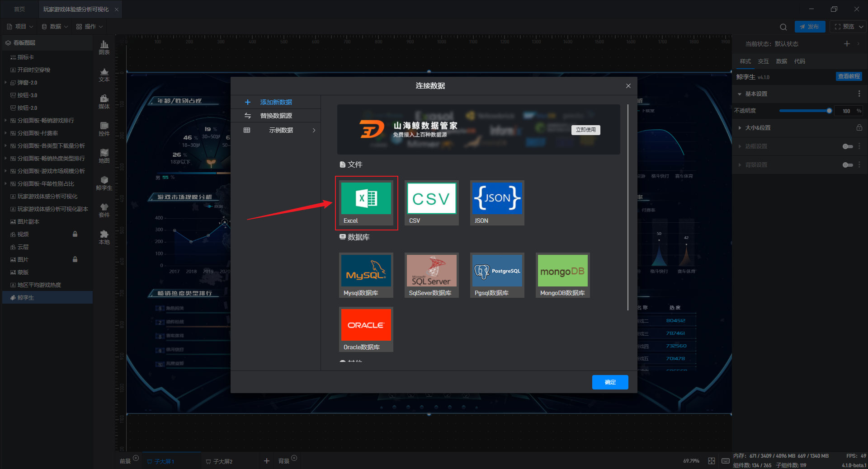868x469 pixels.
Task: Adjust the 不透明度 opacity slider
Action: point(806,111)
